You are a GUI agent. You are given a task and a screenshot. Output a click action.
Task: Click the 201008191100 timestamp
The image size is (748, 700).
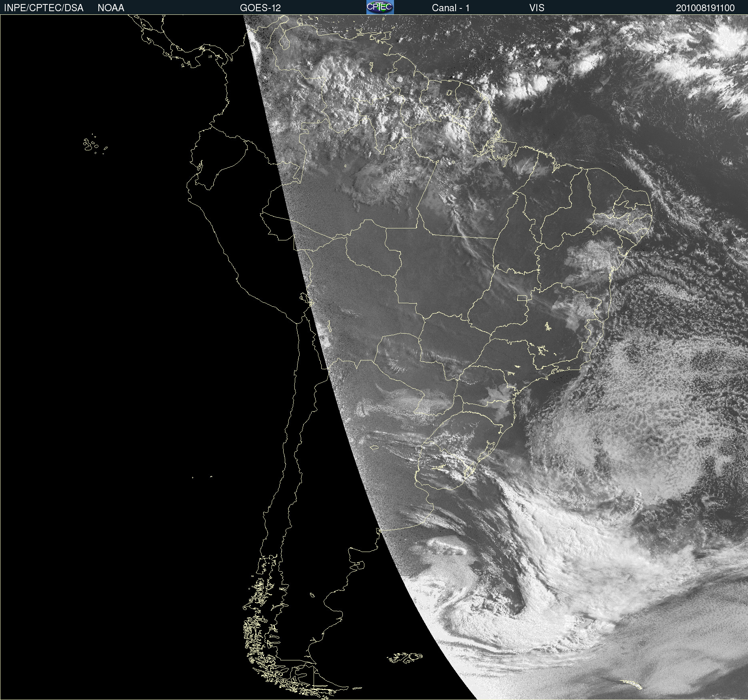click(705, 8)
